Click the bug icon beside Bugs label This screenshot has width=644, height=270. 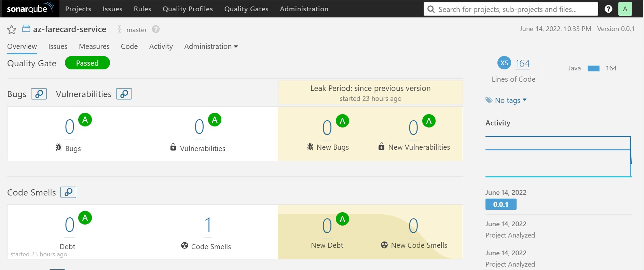(x=59, y=147)
